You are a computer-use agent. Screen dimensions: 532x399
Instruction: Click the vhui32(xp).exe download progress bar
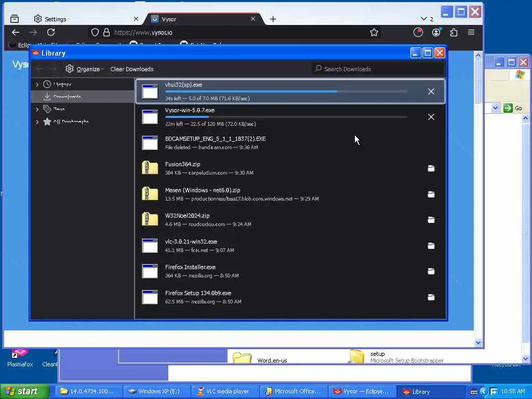286,91
